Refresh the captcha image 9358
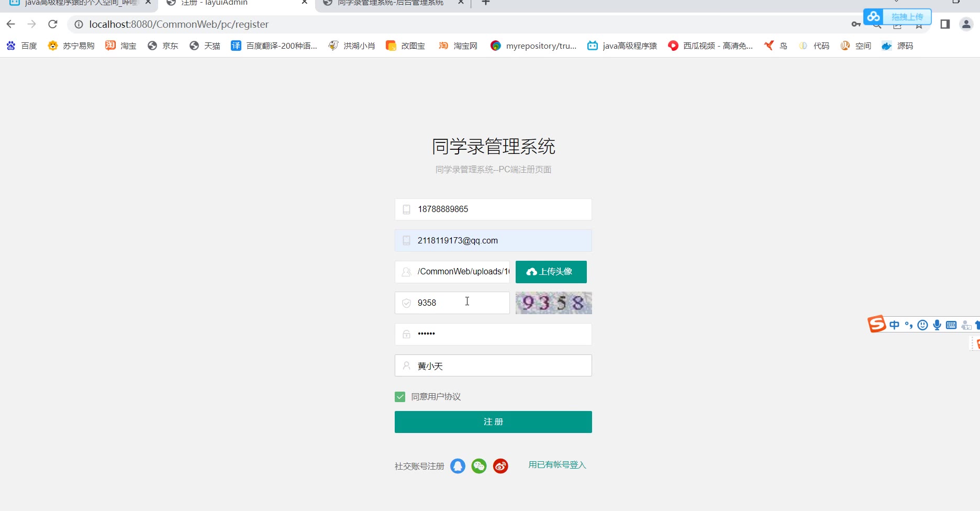This screenshot has height=511, width=980. click(x=554, y=303)
